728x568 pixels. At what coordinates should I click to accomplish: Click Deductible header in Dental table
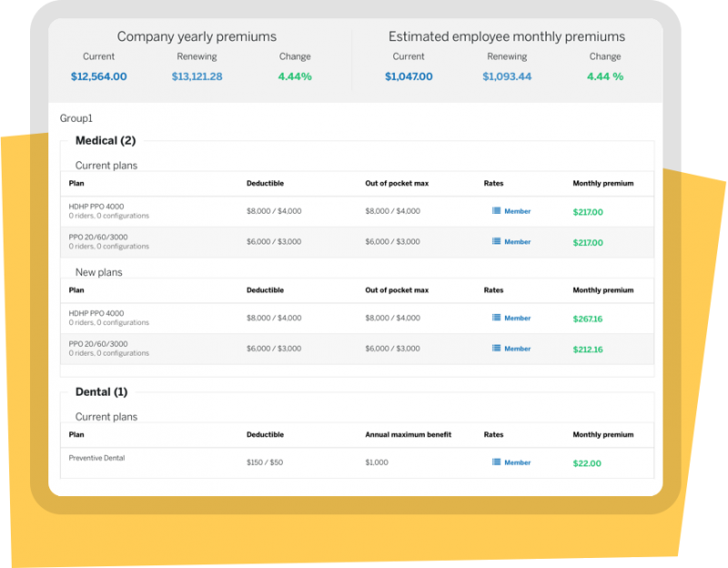click(x=265, y=435)
